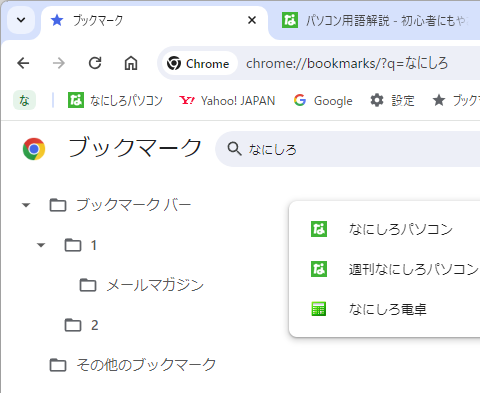Click the Google G favicon
480x393 pixels.
click(300, 100)
